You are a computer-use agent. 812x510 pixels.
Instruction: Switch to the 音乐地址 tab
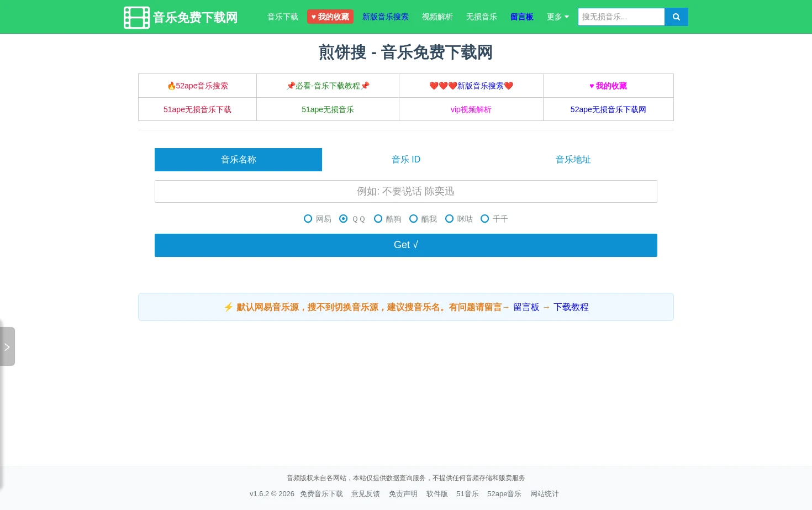[x=573, y=160]
